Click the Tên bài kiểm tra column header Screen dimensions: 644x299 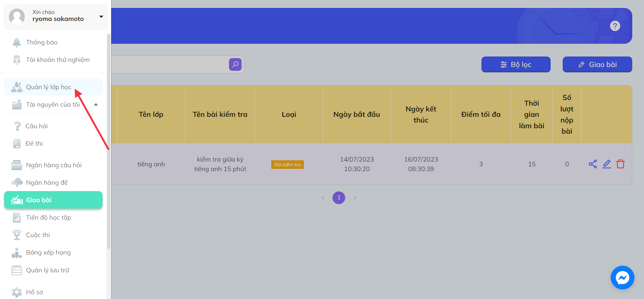(x=220, y=114)
